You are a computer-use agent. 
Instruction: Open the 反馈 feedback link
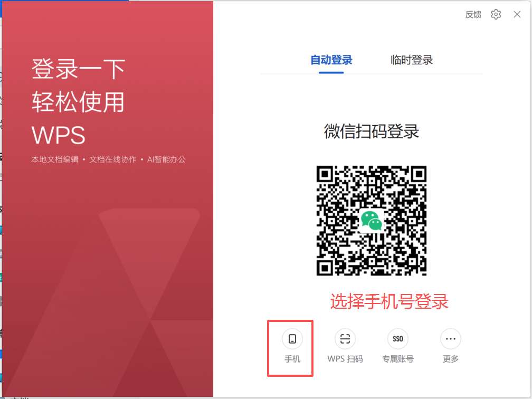click(x=473, y=15)
